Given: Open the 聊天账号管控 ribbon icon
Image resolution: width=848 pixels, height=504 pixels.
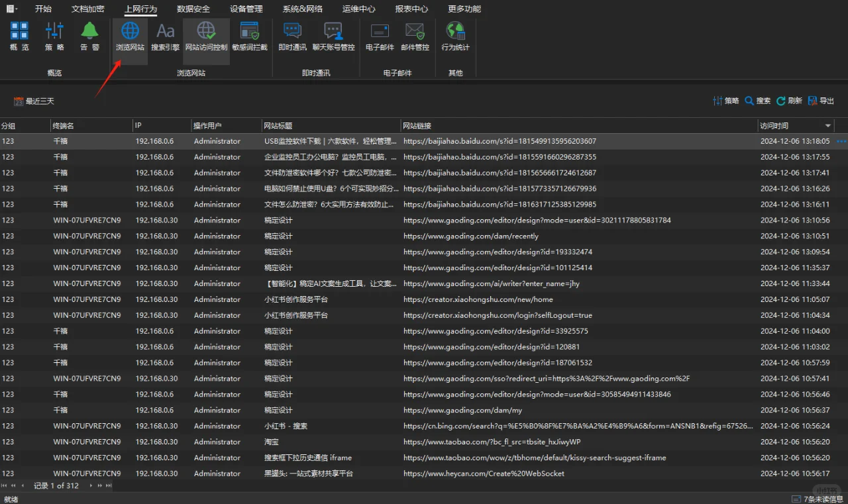Looking at the screenshot, I should [333, 36].
